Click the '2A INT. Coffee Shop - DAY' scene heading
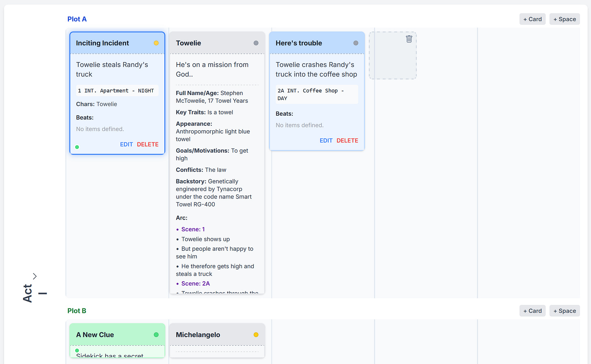 pyautogui.click(x=317, y=95)
